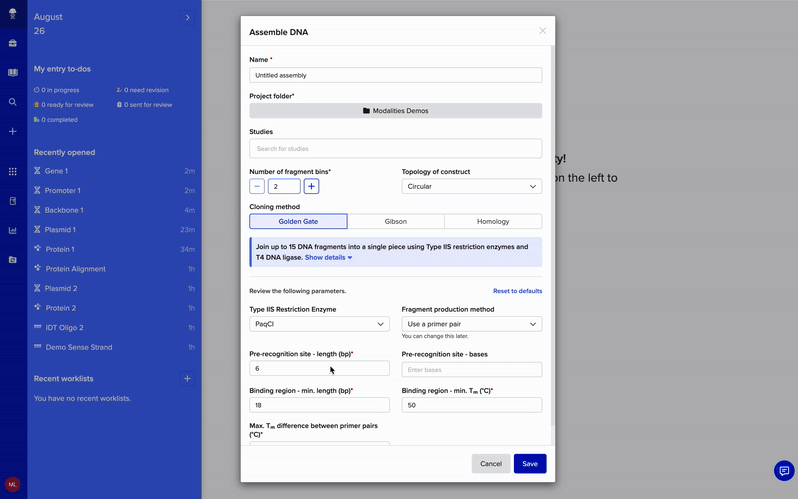Select the Golden Gate cloning method
798x499 pixels.
click(298, 221)
